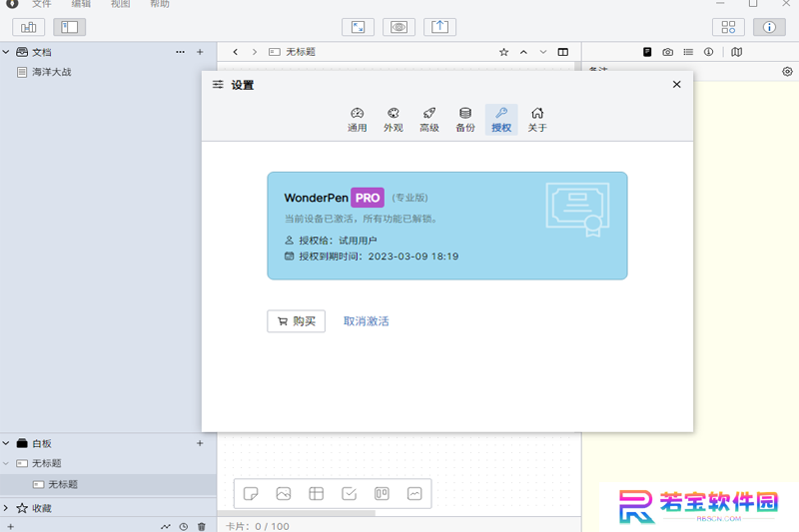Add a new whiteboard with 白板 plus
This screenshot has height=532, width=799.
click(200, 443)
